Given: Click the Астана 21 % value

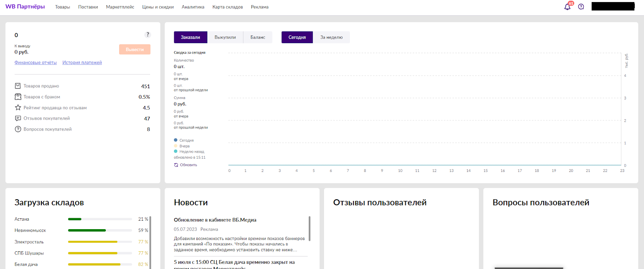Looking at the screenshot, I should pyautogui.click(x=143, y=219).
